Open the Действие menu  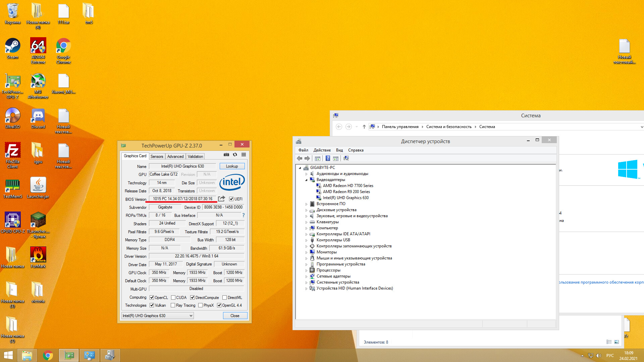tap(322, 150)
